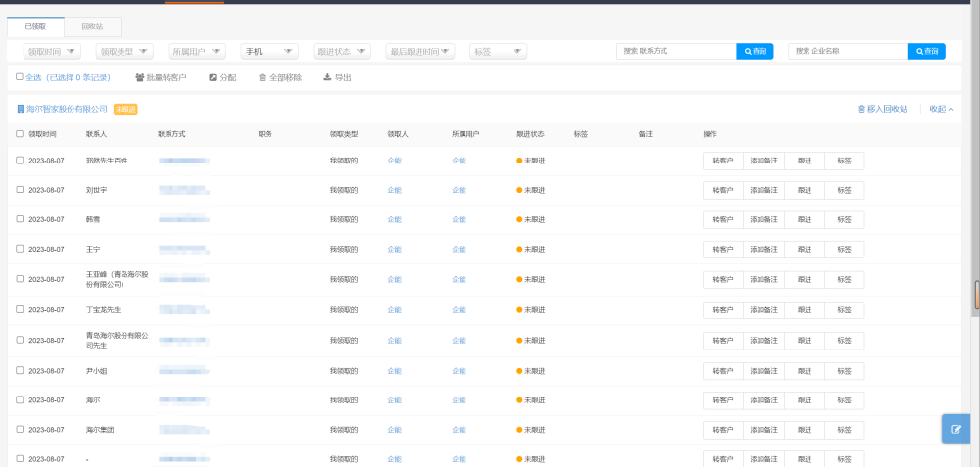Click the building icon before 海尔智家股份有限公司
The width and height of the screenshot is (980, 467).
coord(20,109)
